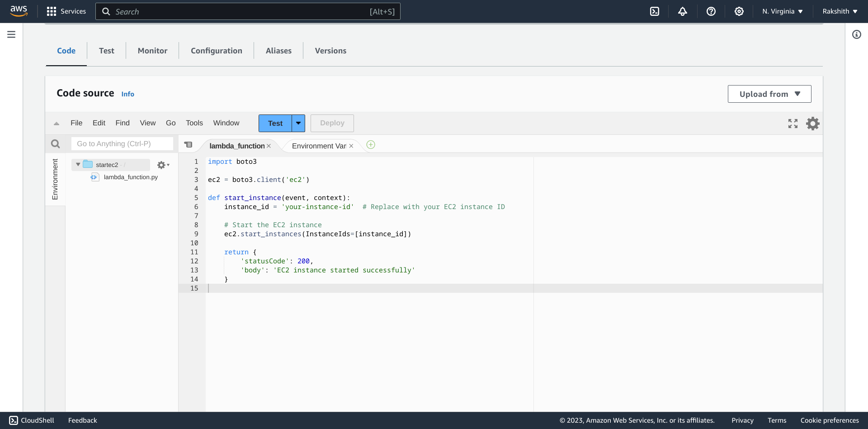
Task: Open the Aliases tab
Action: pos(278,51)
